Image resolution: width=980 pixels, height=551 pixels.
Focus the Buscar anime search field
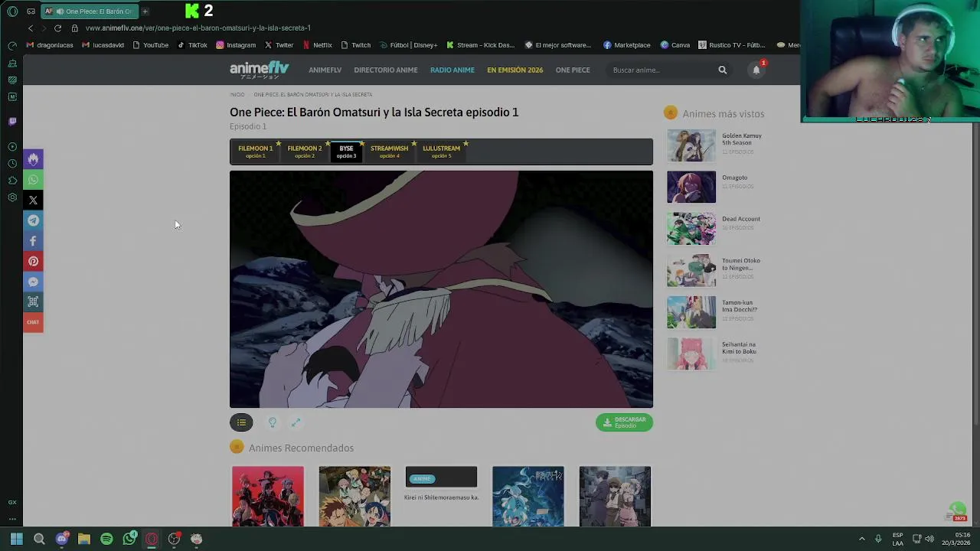(x=661, y=70)
